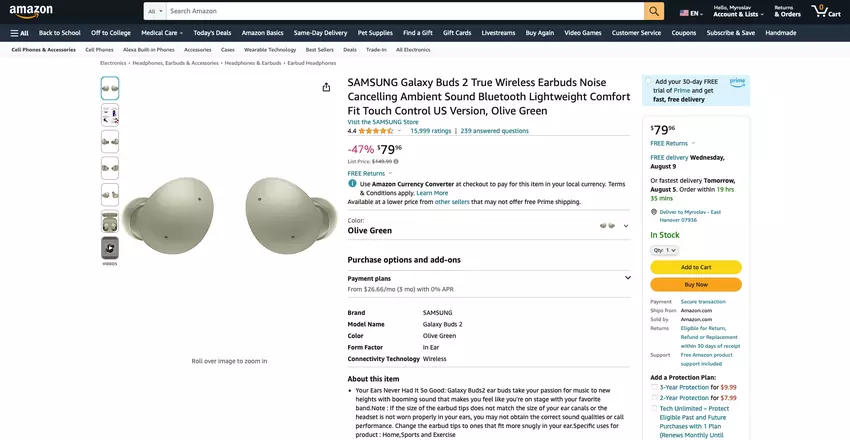Share this product via share icon
The height and width of the screenshot is (440, 850).
coord(326,87)
